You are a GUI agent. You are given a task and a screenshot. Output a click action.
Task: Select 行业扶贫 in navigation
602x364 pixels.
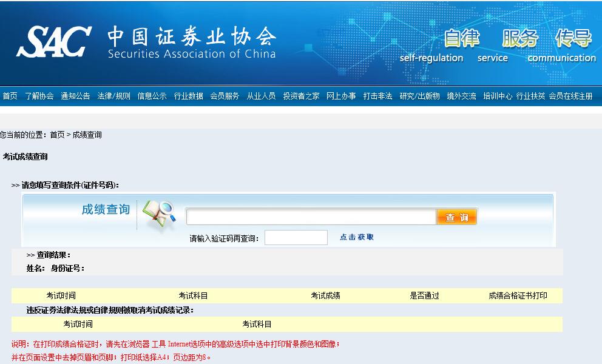[530, 96]
